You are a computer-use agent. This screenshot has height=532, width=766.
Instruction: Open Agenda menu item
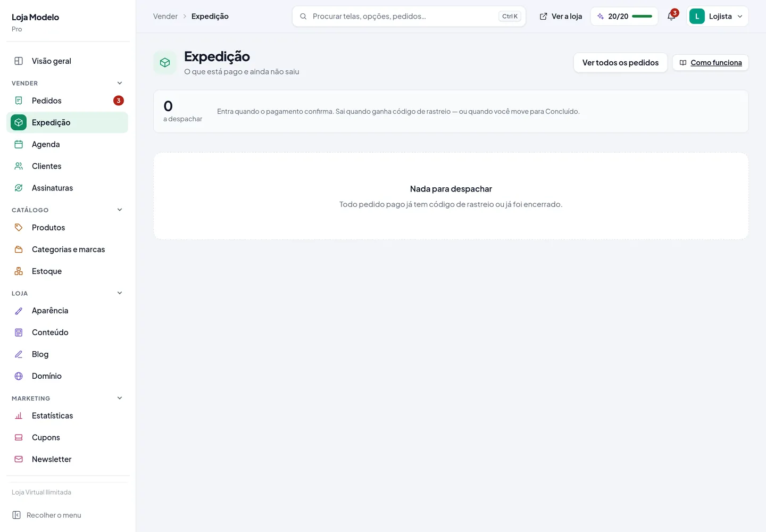tap(68, 144)
